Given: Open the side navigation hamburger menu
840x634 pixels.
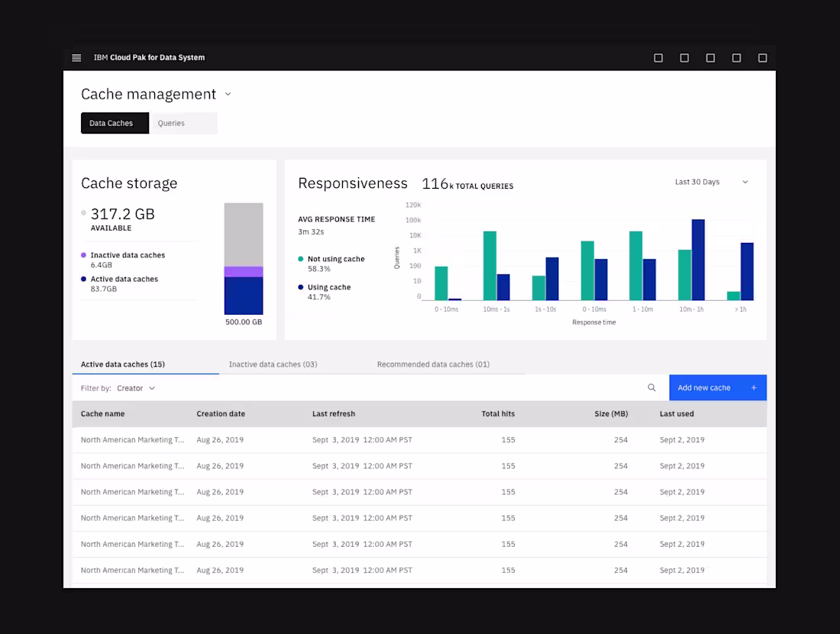Looking at the screenshot, I should tap(76, 57).
